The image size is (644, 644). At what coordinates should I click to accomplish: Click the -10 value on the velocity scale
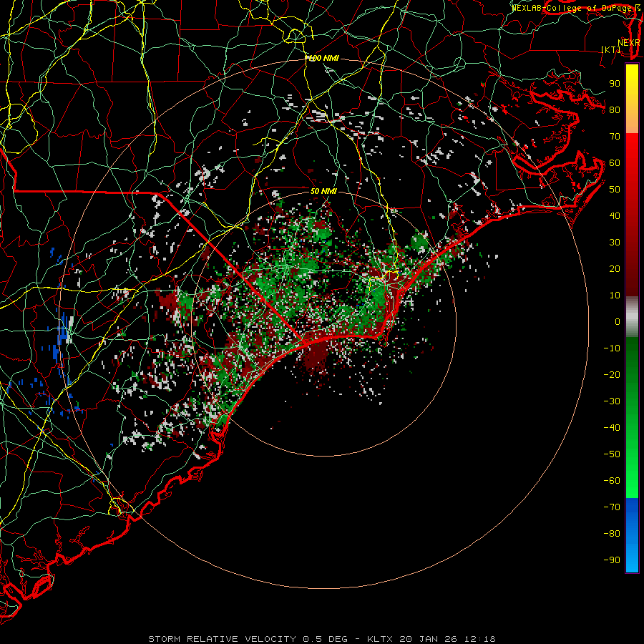click(x=612, y=348)
